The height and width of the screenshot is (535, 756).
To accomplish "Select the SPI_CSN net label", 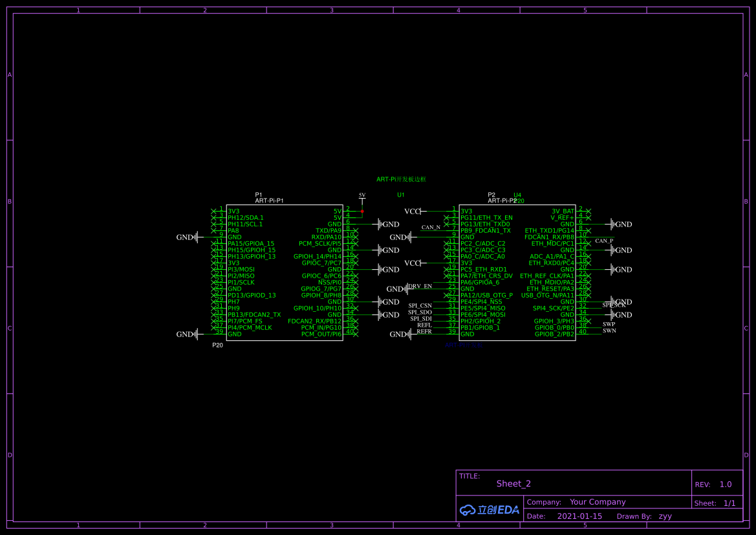I will (420, 305).
